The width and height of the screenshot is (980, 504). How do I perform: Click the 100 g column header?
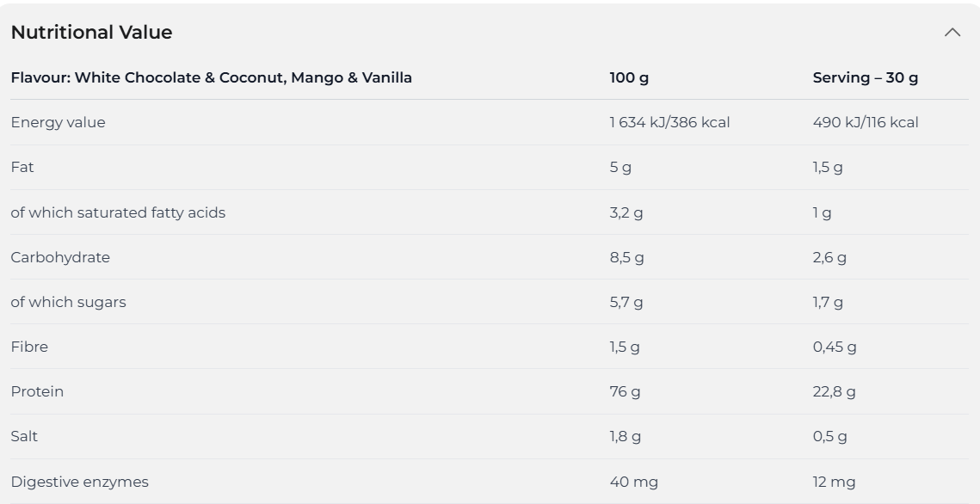coord(629,78)
